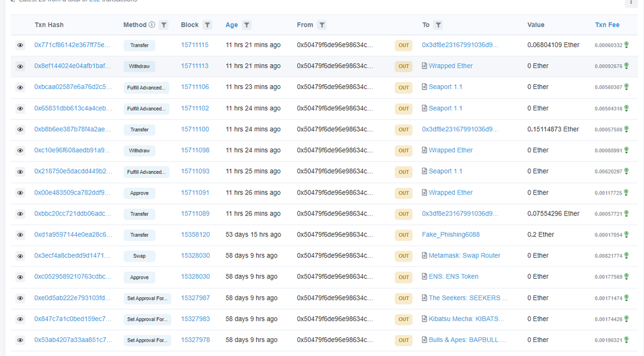Image resolution: width=644 pixels, height=356 pixels.
Task: Open Kibatsu Mecha contract link
Action: tap(466, 319)
